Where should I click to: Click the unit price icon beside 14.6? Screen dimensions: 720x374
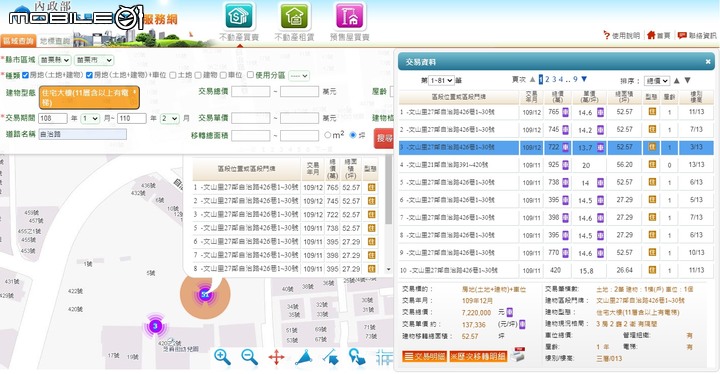coord(600,112)
